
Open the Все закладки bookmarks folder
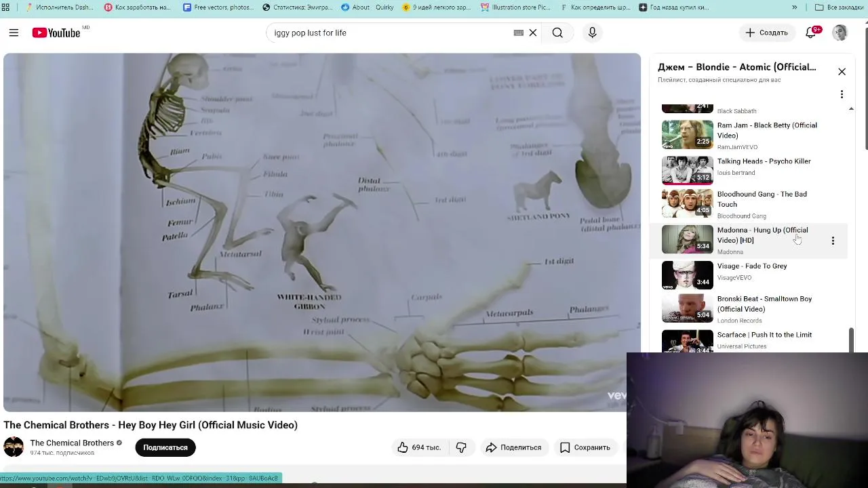pyautogui.click(x=839, y=7)
